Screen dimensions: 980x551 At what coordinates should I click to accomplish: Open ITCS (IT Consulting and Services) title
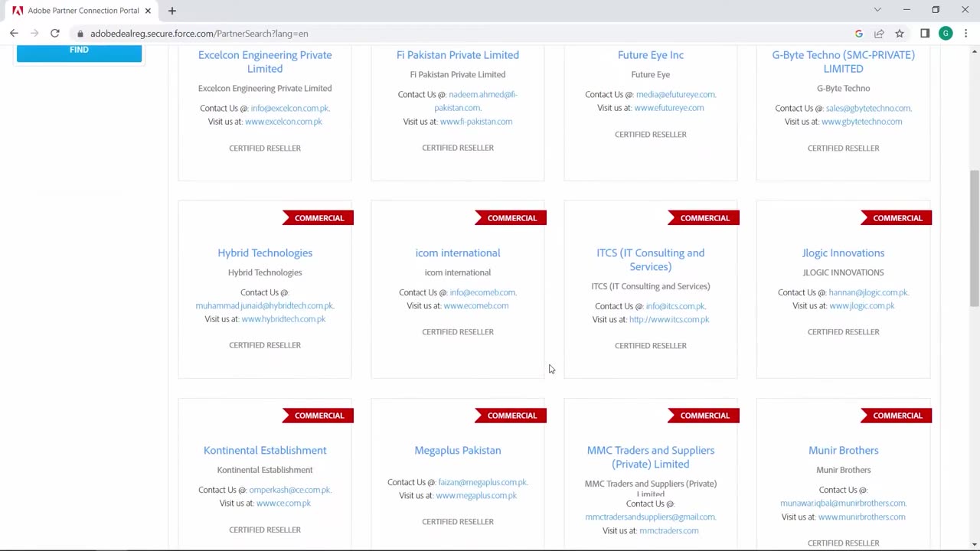(x=651, y=259)
